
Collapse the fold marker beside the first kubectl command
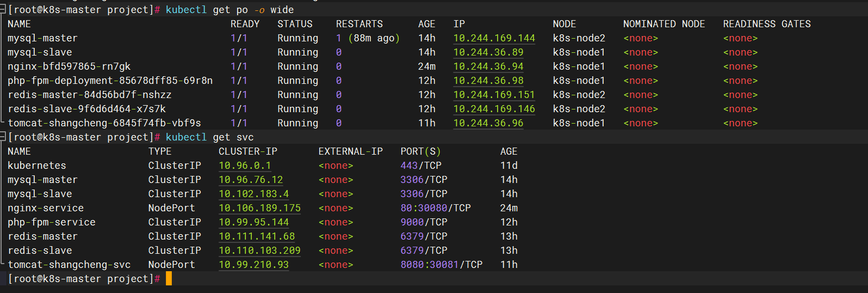point(3,9)
